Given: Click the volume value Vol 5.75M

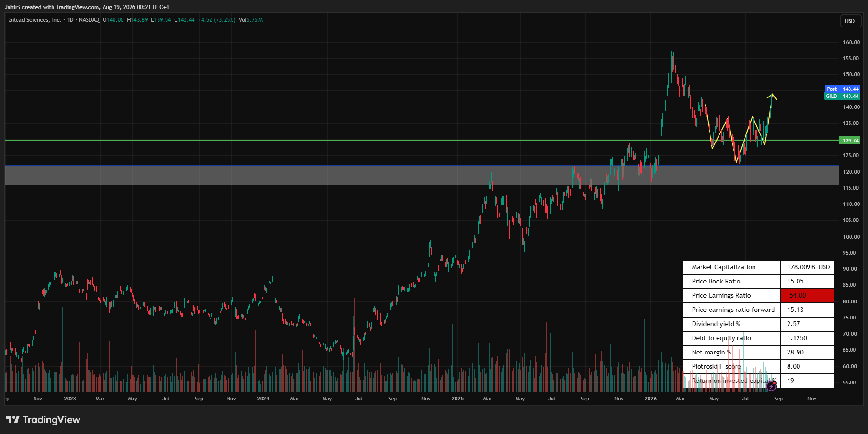Looking at the screenshot, I should coord(251,20).
